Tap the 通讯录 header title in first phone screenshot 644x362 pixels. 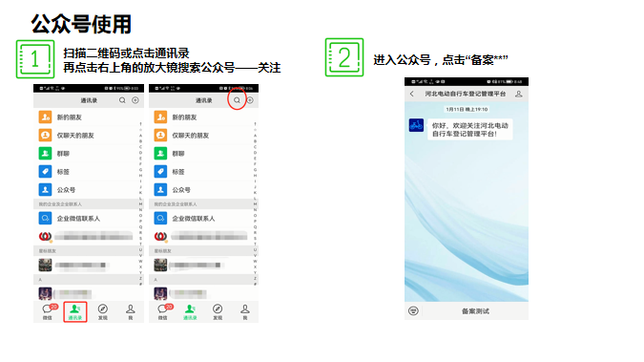(x=89, y=100)
